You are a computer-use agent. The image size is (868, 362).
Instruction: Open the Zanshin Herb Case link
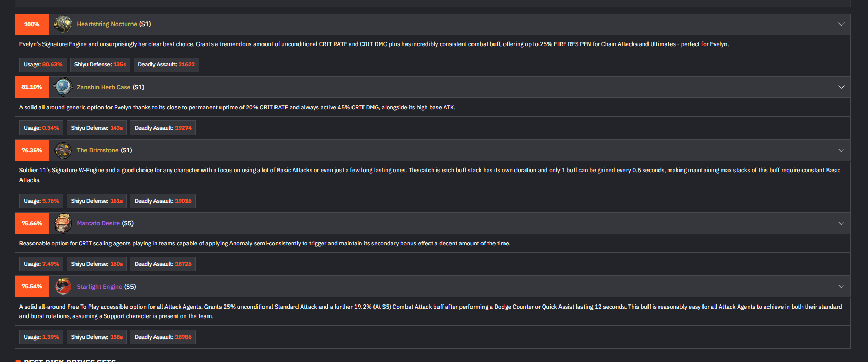pyautogui.click(x=103, y=87)
